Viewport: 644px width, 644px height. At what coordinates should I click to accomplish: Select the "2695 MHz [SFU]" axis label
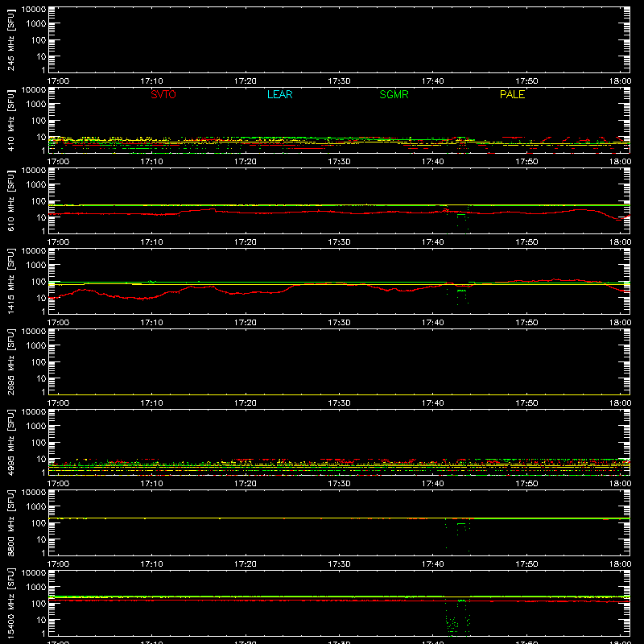click(10, 361)
